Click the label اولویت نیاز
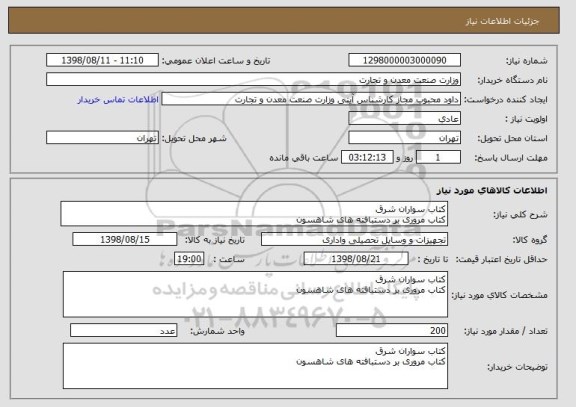The width and height of the screenshot is (576, 407). 526,119
